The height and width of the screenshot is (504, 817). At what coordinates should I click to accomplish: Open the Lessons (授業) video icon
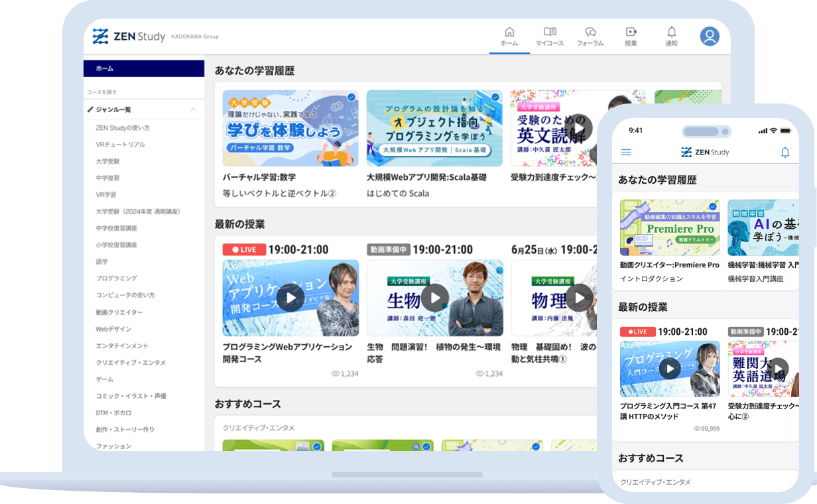(631, 32)
